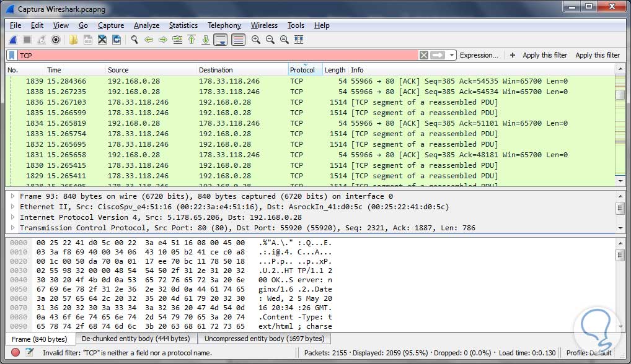The width and height of the screenshot is (631, 364).
Task: Open the Statistics menu
Action: pyautogui.click(x=183, y=25)
